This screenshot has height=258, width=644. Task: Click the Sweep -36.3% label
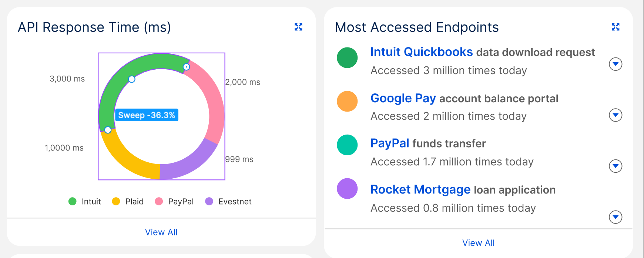[147, 115]
